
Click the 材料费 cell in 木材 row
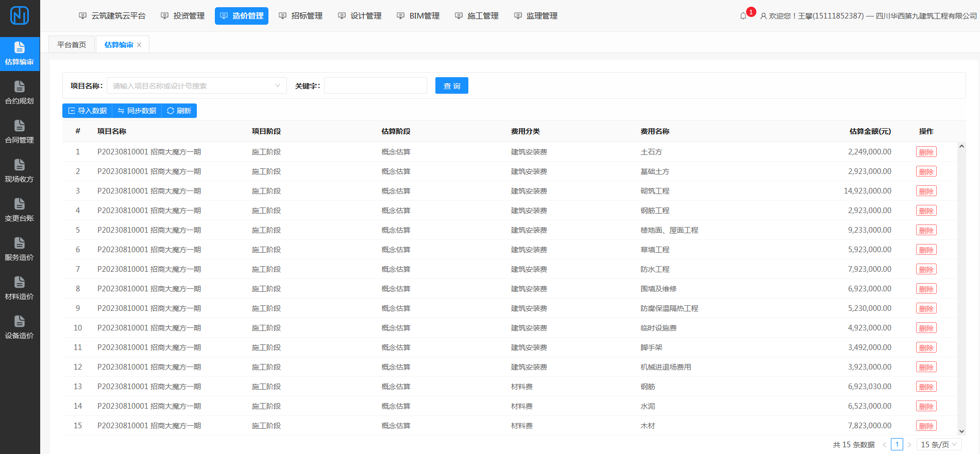(522, 426)
